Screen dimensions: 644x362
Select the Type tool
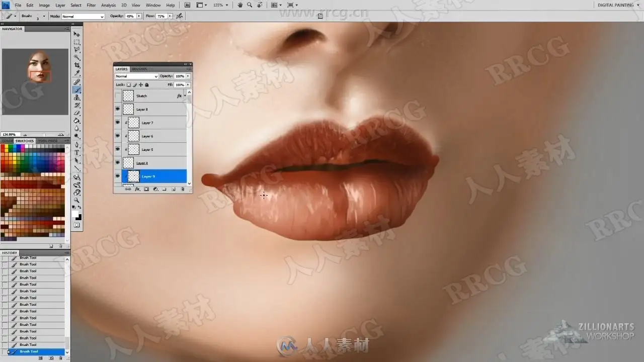coord(77,152)
